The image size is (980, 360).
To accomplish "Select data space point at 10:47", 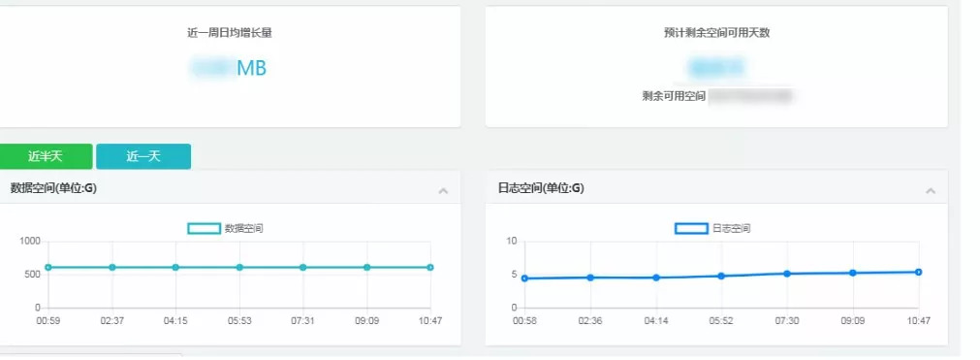I will (x=430, y=268).
